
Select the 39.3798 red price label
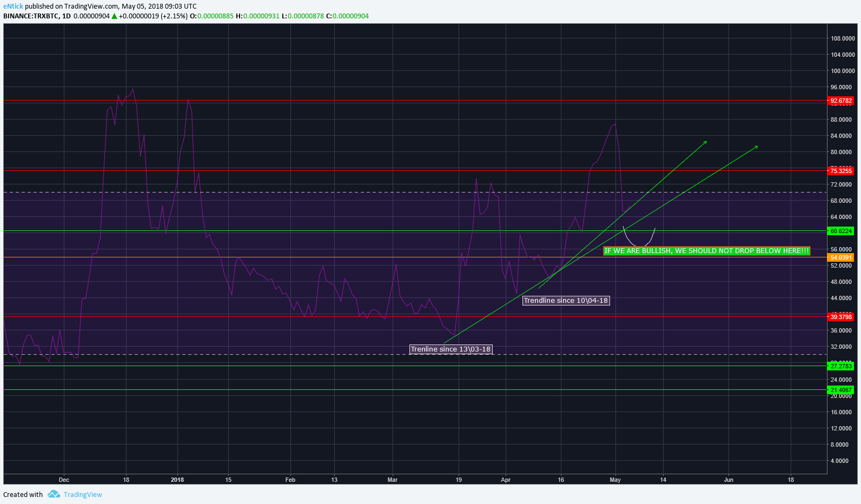point(841,317)
